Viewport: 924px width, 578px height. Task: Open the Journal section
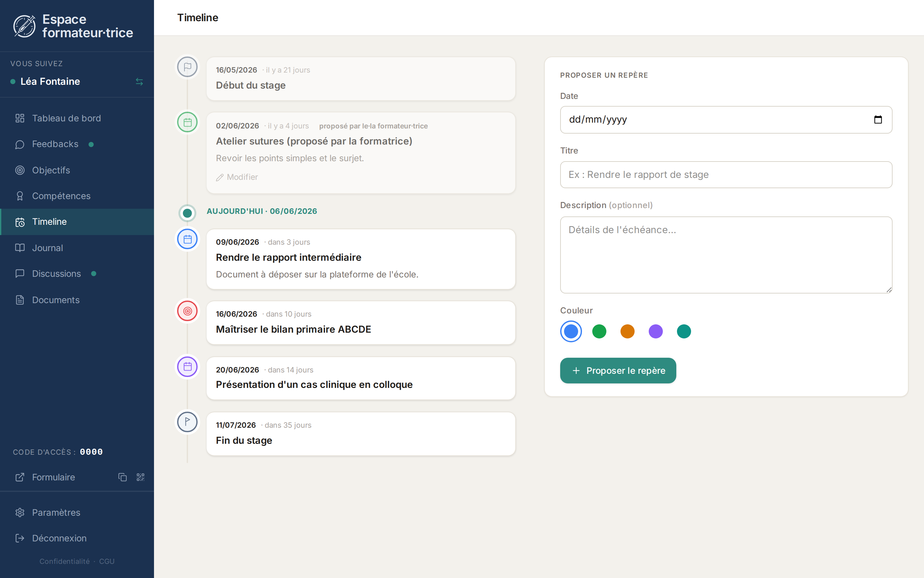click(77, 248)
